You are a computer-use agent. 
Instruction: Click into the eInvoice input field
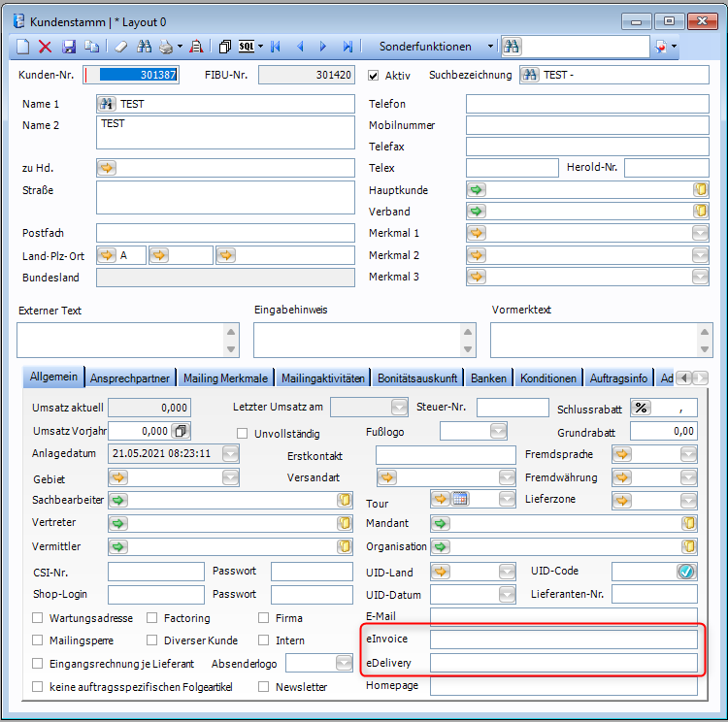pyautogui.click(x=563, y=640)
